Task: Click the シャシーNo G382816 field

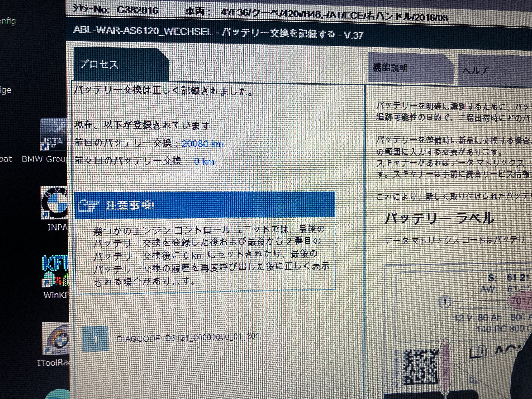Action: (115, 10)
